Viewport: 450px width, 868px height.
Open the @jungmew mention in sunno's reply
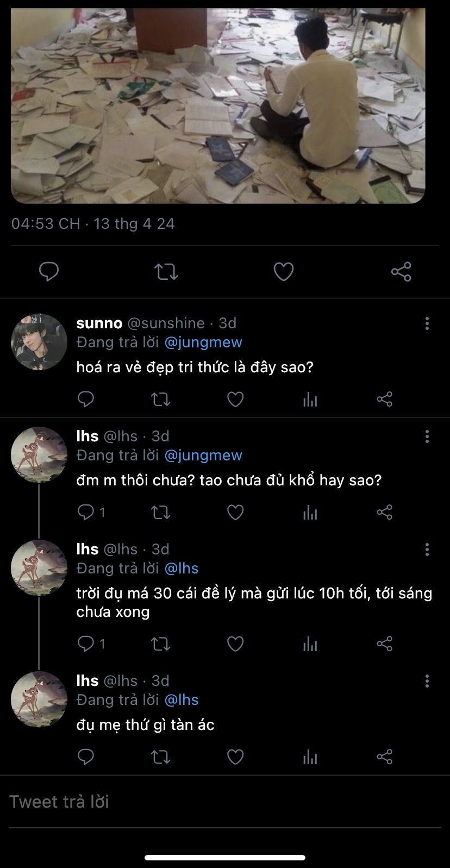[x=203, y=342]
